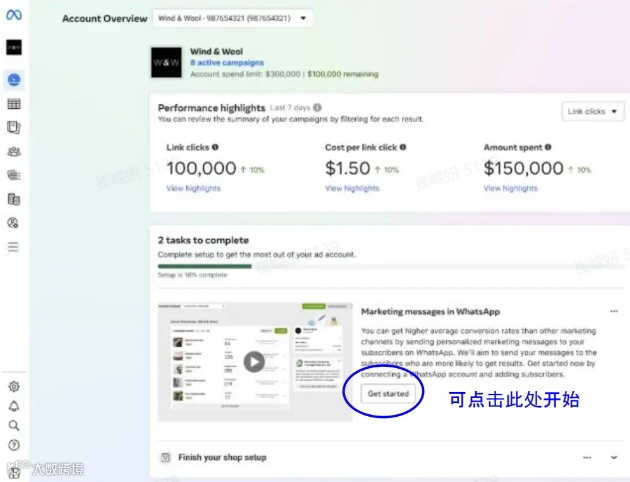The height and width of the screenshot is (482, 630).
Task: Open the W&W business account icon in sidebar
Action: coord(14,47)
